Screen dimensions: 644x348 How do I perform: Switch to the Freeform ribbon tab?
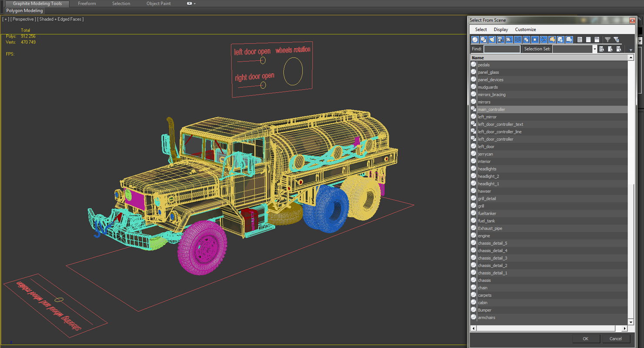pos(87,3)
